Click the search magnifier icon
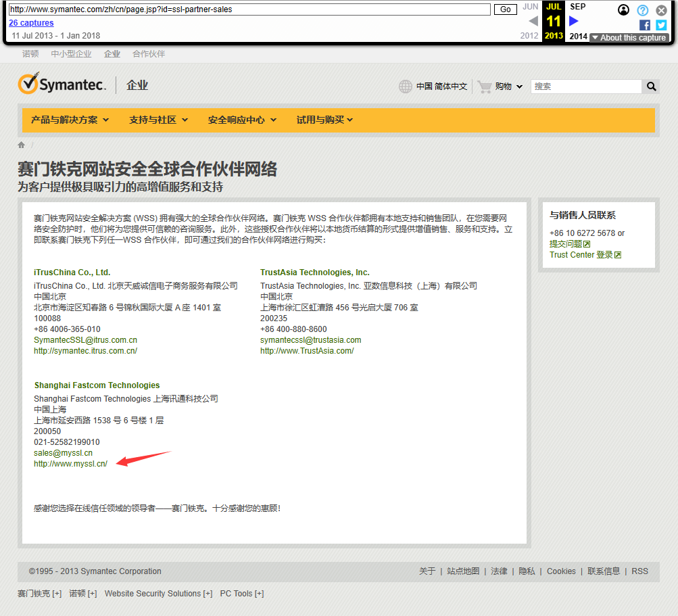 651,87
